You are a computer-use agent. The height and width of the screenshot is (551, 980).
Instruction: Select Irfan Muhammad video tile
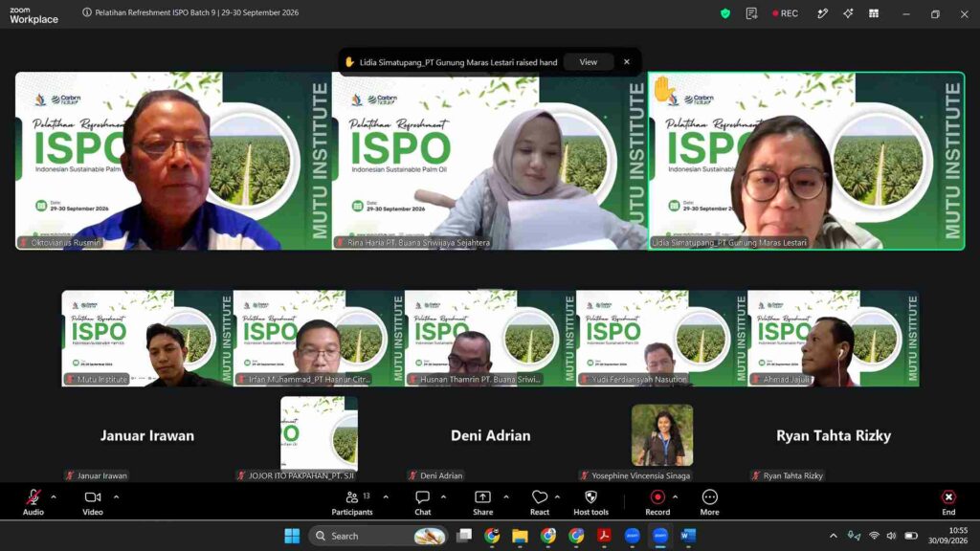(319, 338)
